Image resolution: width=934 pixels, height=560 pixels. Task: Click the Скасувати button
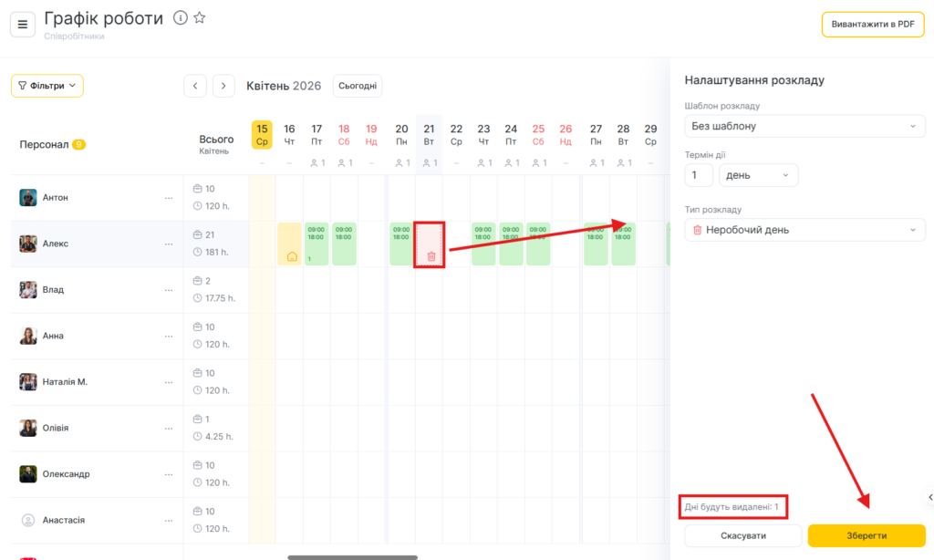coord(742,535)
